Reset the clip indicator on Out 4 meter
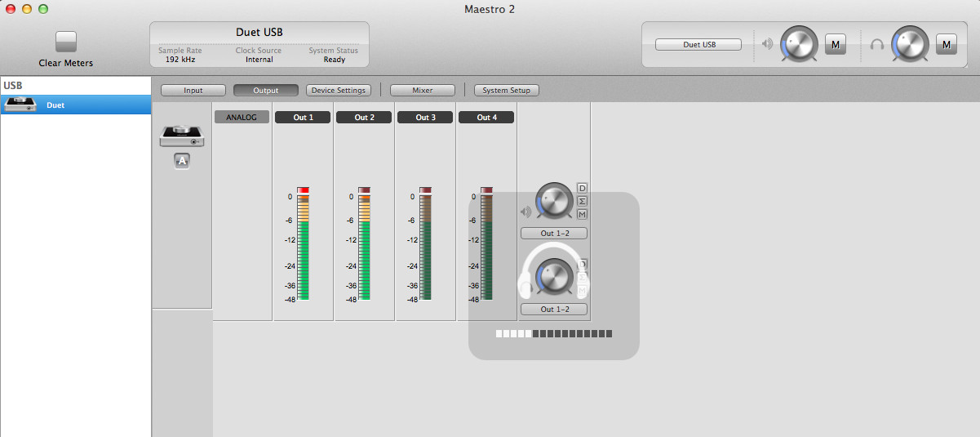Image resolution: width=980 pixels, height=437 pixels. point(487,190)
